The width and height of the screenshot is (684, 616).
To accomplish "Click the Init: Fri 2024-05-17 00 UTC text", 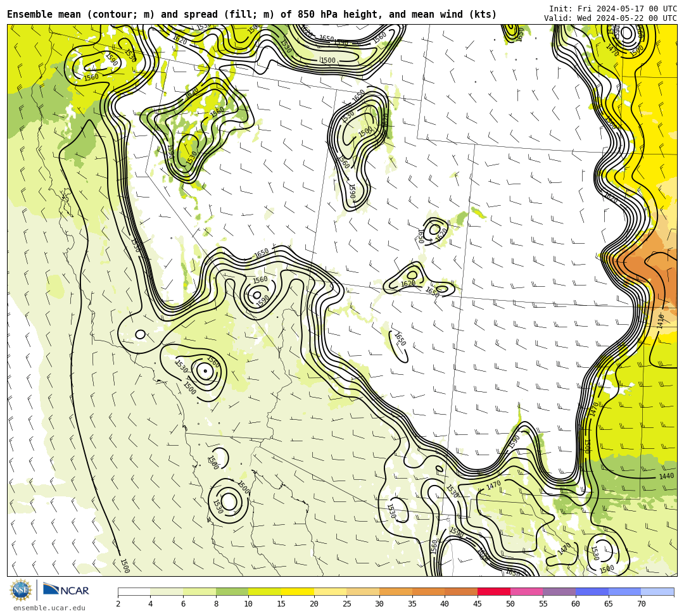I will point(612,9).
